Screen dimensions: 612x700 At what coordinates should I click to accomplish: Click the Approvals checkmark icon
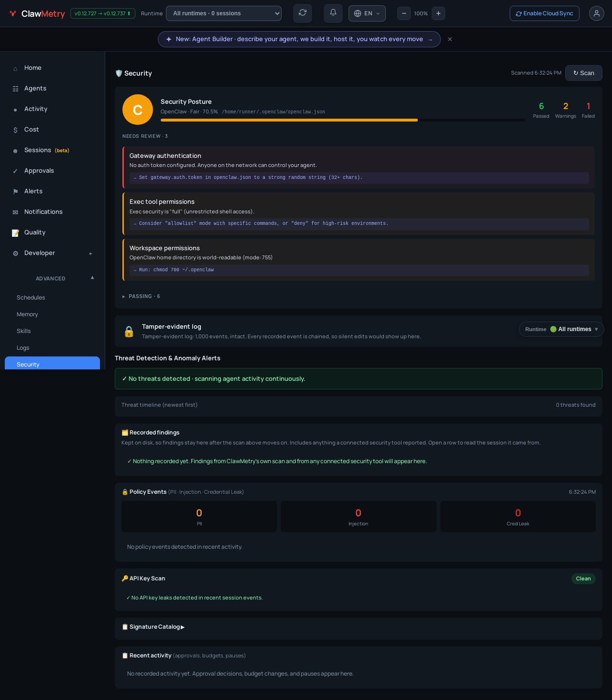click(x=15, y=171)
